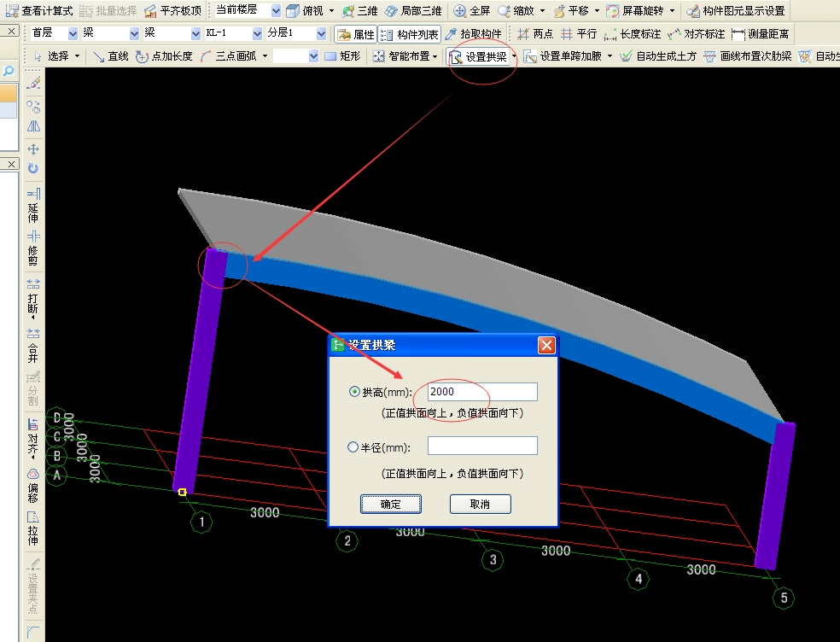The width and height of the screenshot is (840, 642).
Task: Expand 设置单跨加腋 dropdown arrow
Action: click(610, 56)
